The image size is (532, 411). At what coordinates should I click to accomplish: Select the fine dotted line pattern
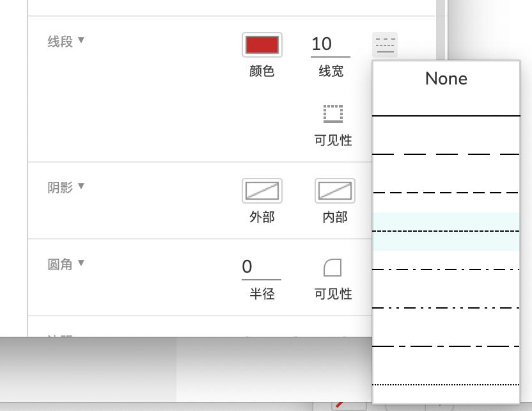click(x=446, y=385)
